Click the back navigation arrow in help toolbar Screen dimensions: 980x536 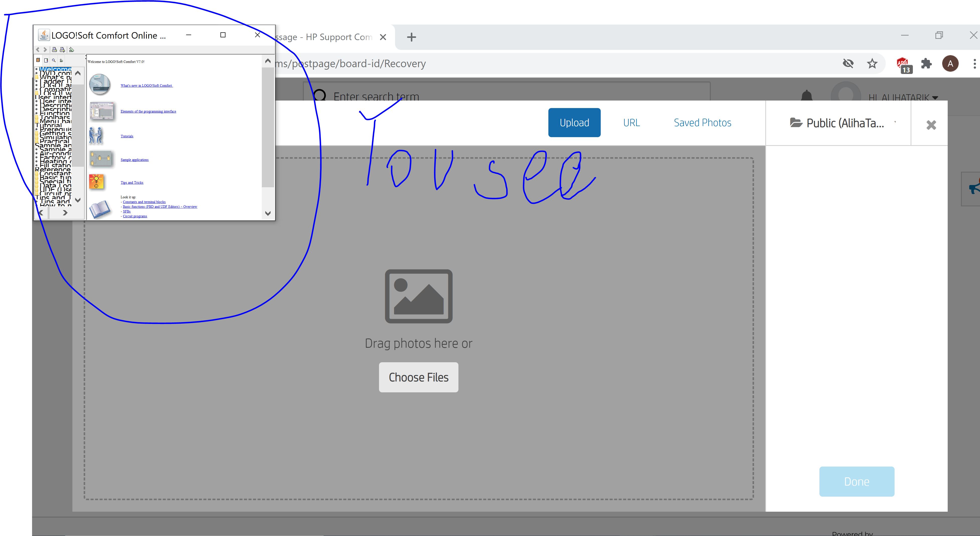(38, 49)
